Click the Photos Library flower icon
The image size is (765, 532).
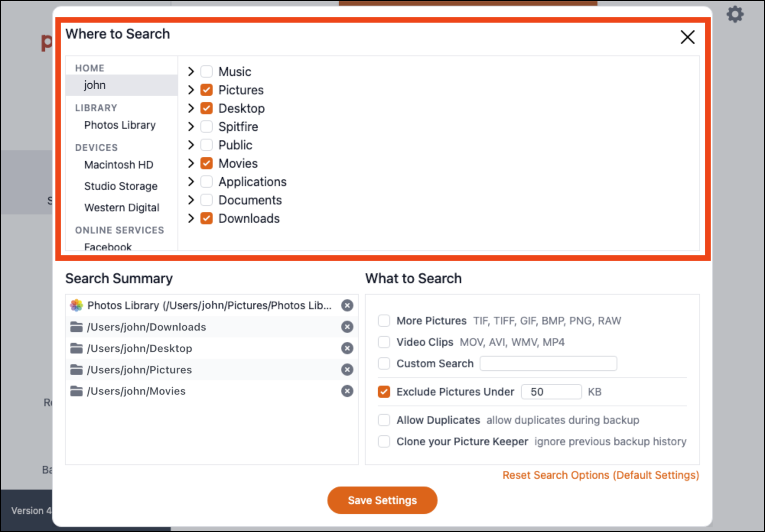click(x=76, y=305)
